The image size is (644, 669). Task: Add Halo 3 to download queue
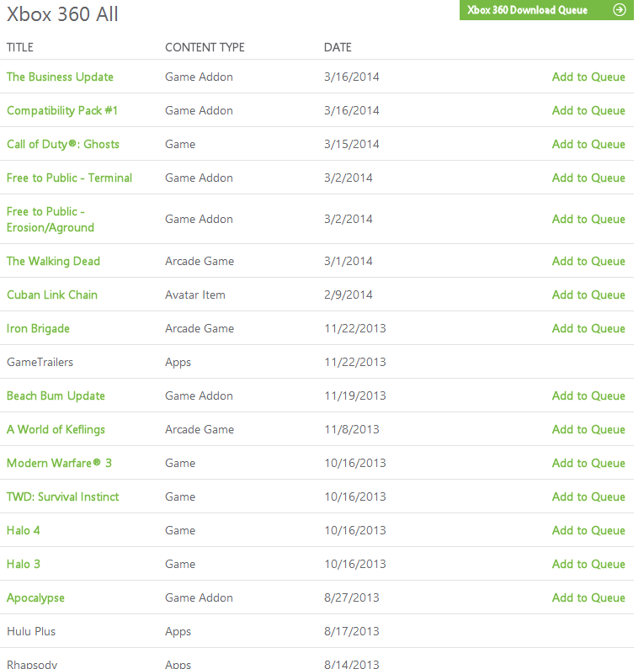[x=588, y=564]
